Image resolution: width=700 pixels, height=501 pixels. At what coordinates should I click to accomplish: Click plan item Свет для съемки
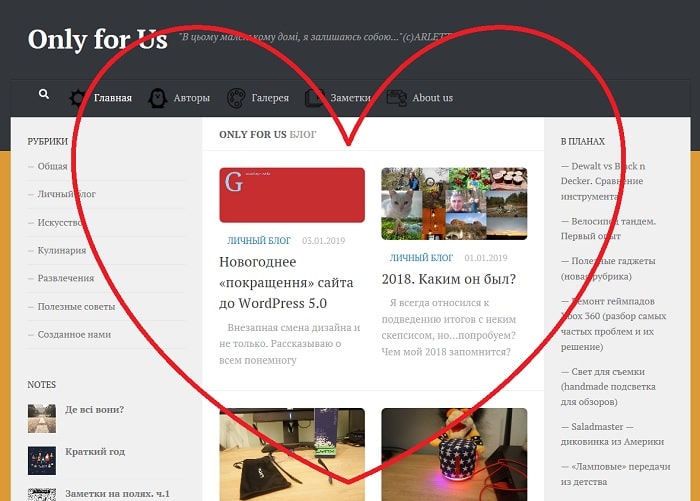click(x=608, y=386)
